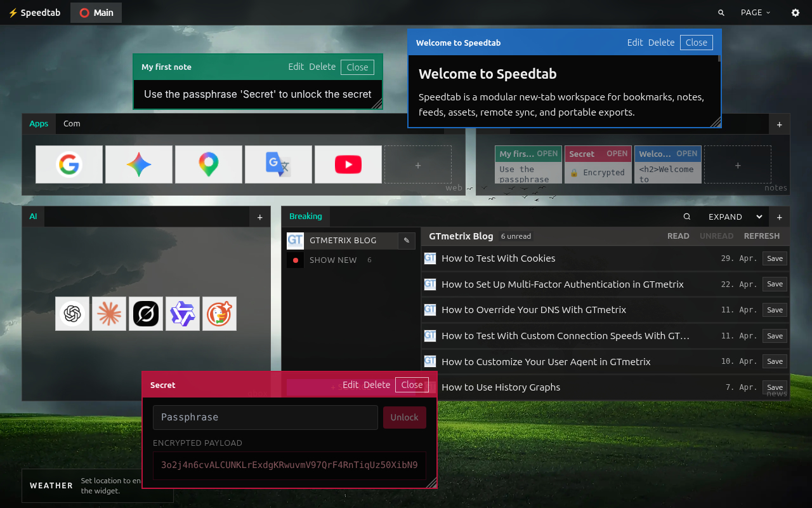Select the Breaking tab

306,217
